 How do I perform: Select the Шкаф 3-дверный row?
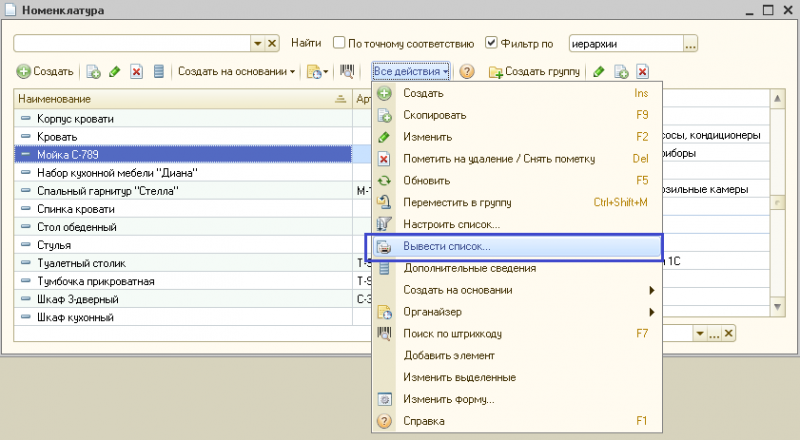pos(183,299)
